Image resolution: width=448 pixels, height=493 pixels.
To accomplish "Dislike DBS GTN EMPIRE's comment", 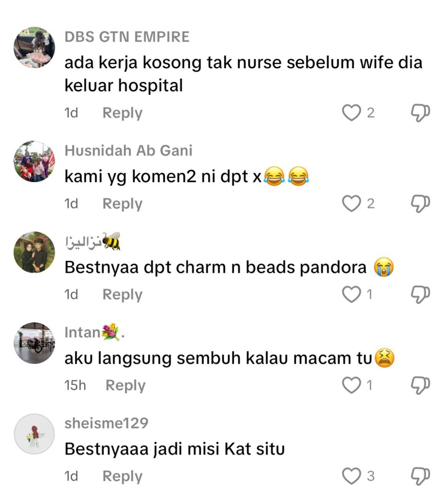I will 420,113.
